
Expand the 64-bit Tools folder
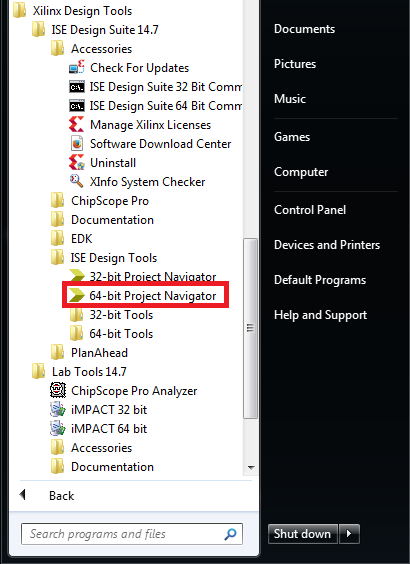coord(111,333)
